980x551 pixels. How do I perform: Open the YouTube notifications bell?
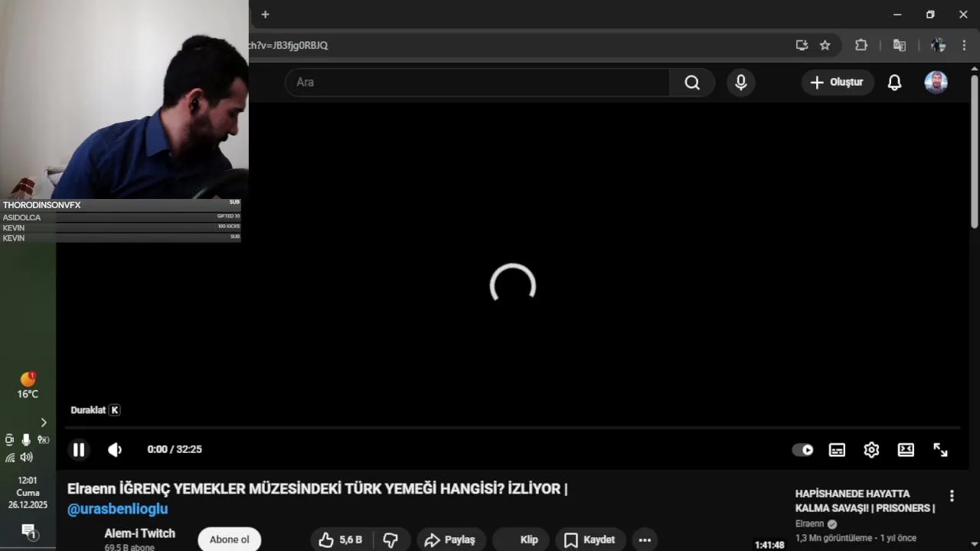[894, 83]
